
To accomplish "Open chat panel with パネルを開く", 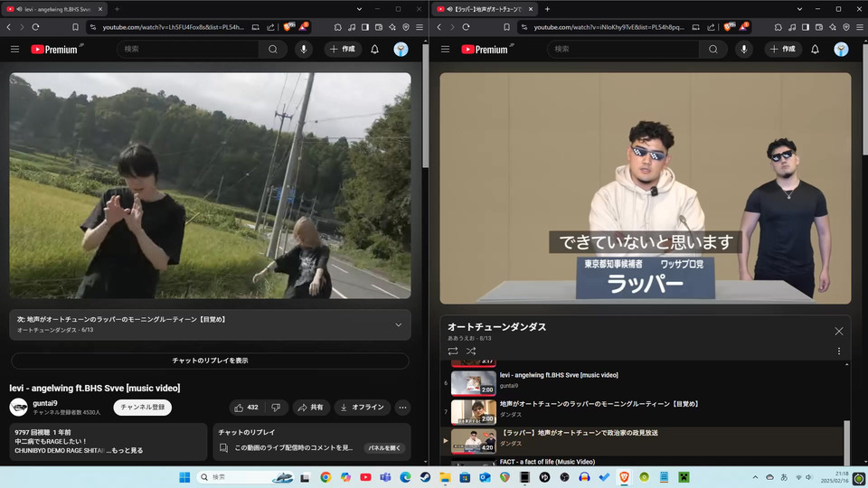I will tap(384, 447).
